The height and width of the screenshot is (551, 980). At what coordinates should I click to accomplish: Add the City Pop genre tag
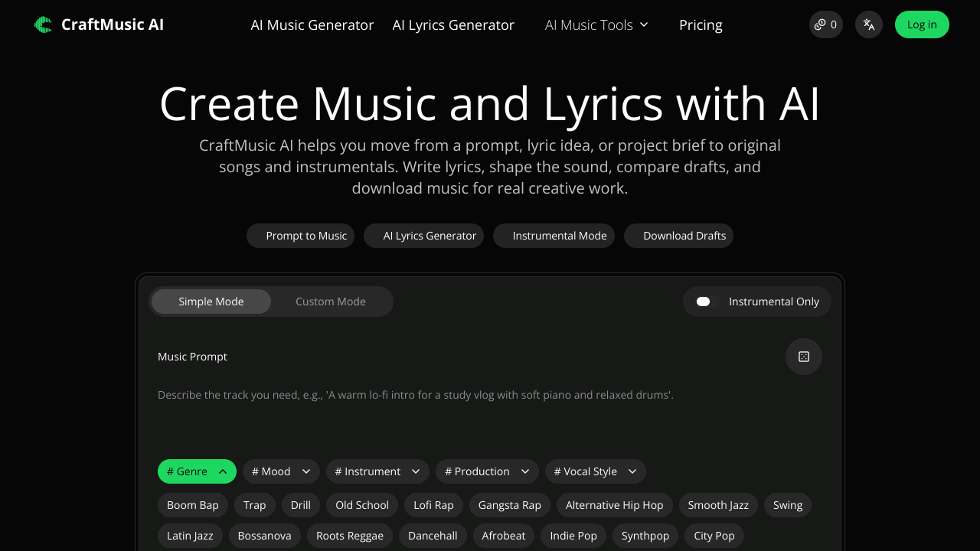point(714,536)
